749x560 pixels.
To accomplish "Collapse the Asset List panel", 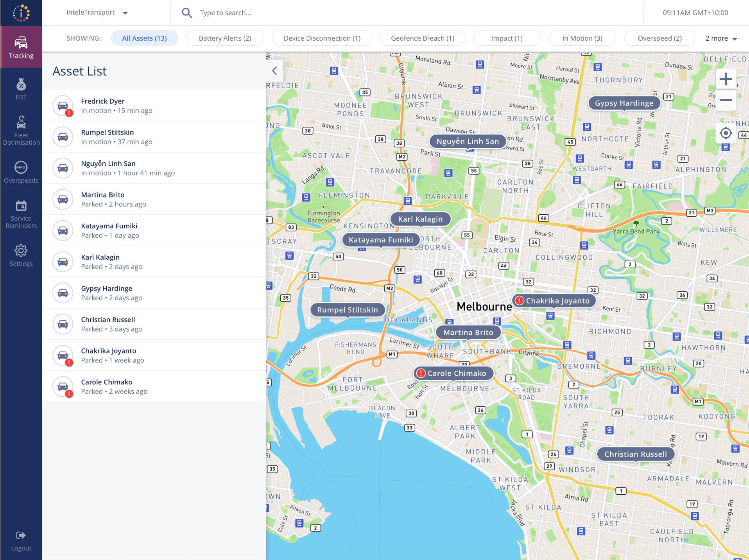I will (274, 71).
